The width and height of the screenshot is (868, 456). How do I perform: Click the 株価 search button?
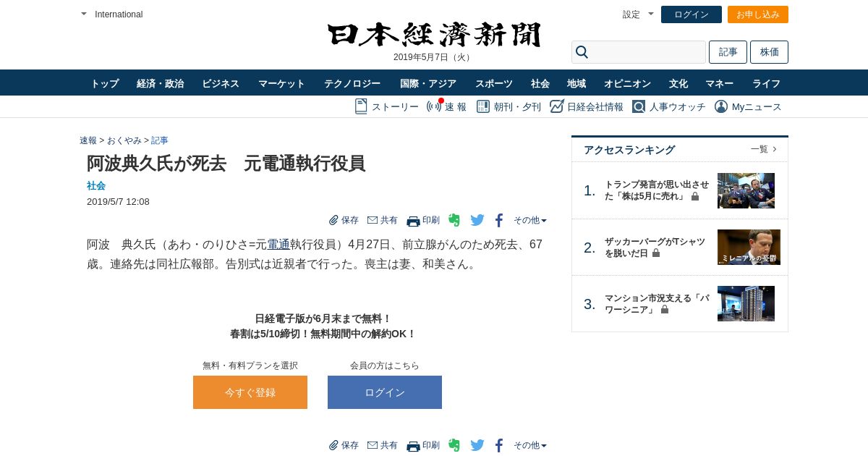click(769, 52)
